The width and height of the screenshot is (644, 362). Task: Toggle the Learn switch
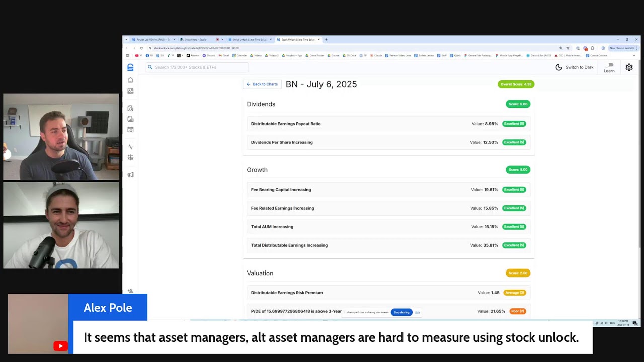[x=610, y=65]
